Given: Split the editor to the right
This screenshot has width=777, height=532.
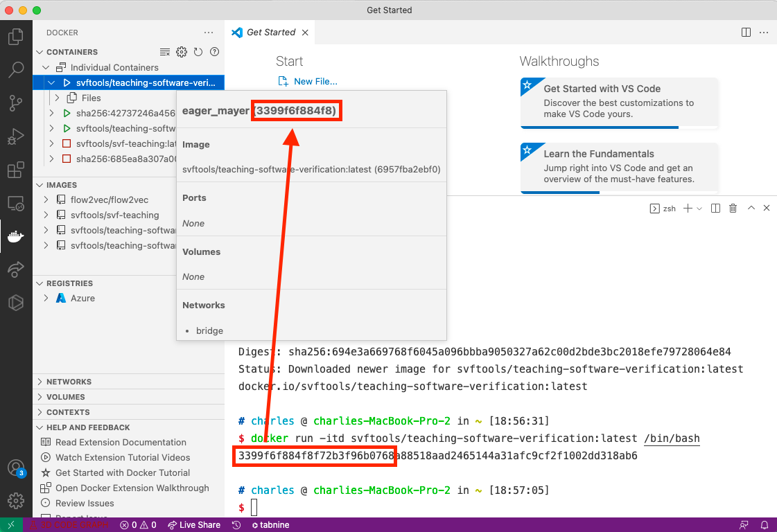Looking at the screenshot, I should pos(746,32).
